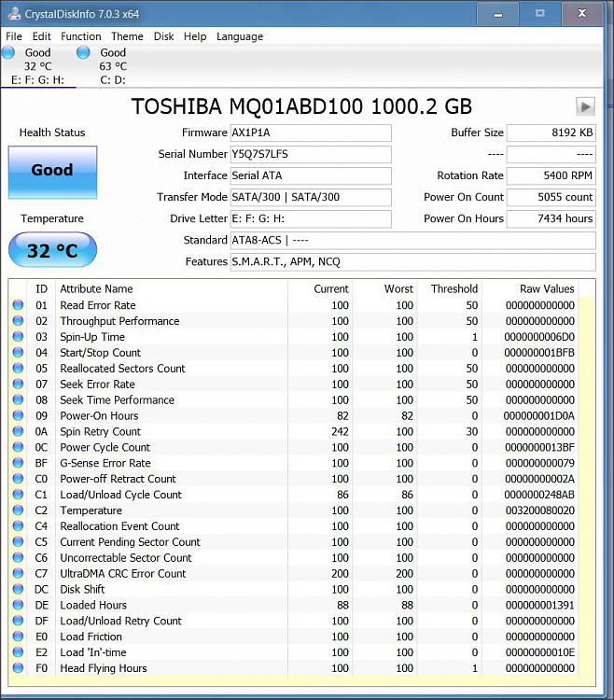
Task: Click the Power On Count value 5055 count
Action: [551, 197]
